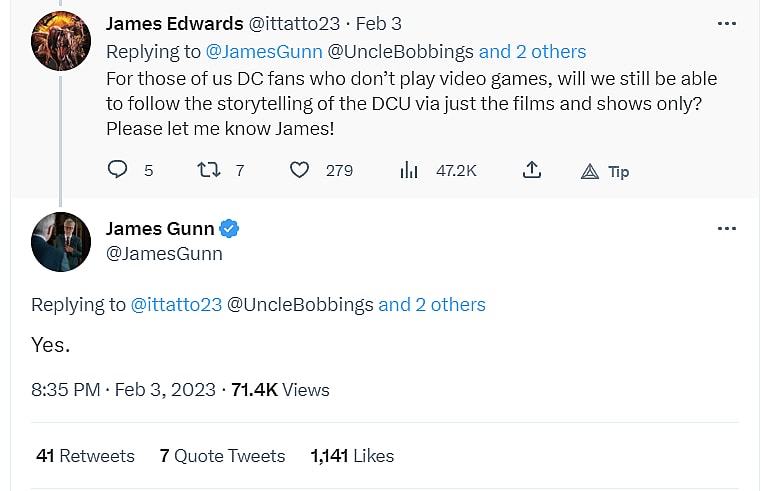761x491 pixels.
Task: Expand "and 2 others" in Edwards' reply line
Action: point(532,51)
